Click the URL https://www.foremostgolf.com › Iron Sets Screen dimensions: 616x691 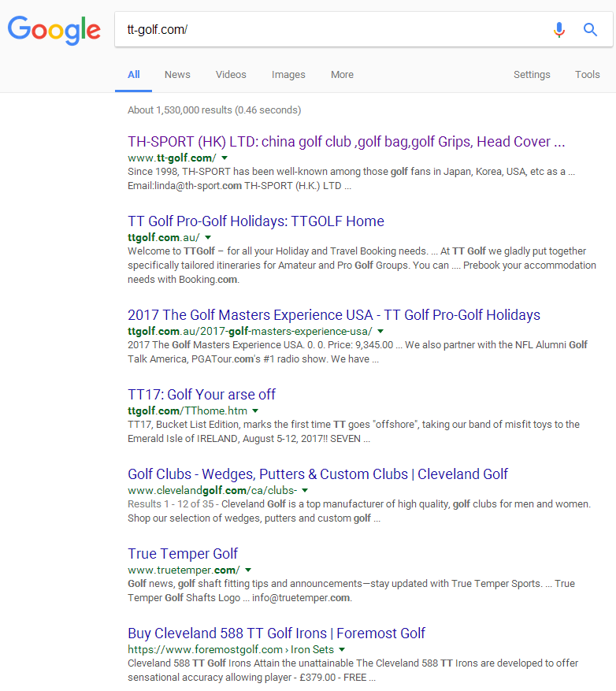(x=231, y=649)
